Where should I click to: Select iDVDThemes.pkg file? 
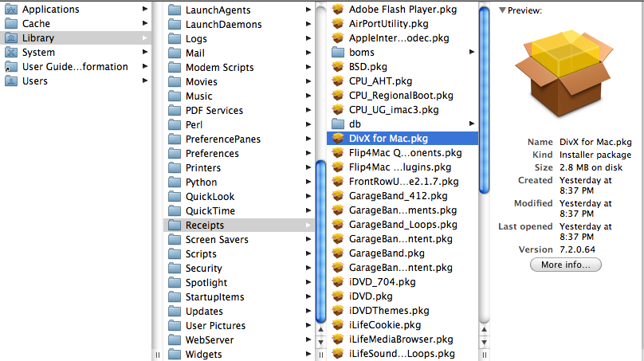click(x=402, y=311)
